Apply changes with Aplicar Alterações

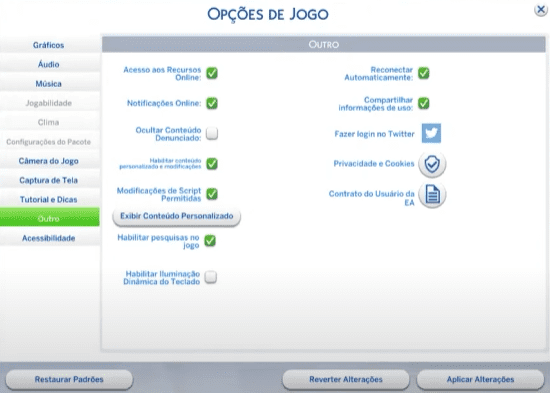480,379
